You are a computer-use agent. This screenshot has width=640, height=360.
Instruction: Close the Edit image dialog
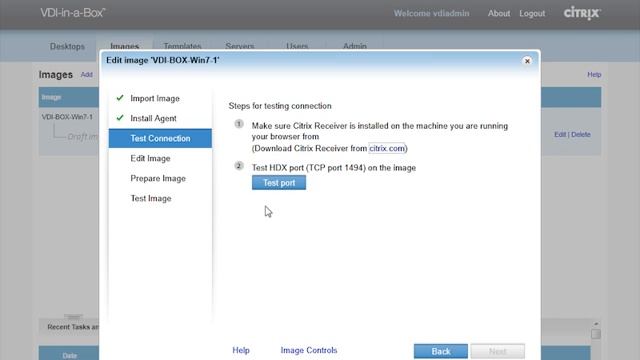coord(527,61)
